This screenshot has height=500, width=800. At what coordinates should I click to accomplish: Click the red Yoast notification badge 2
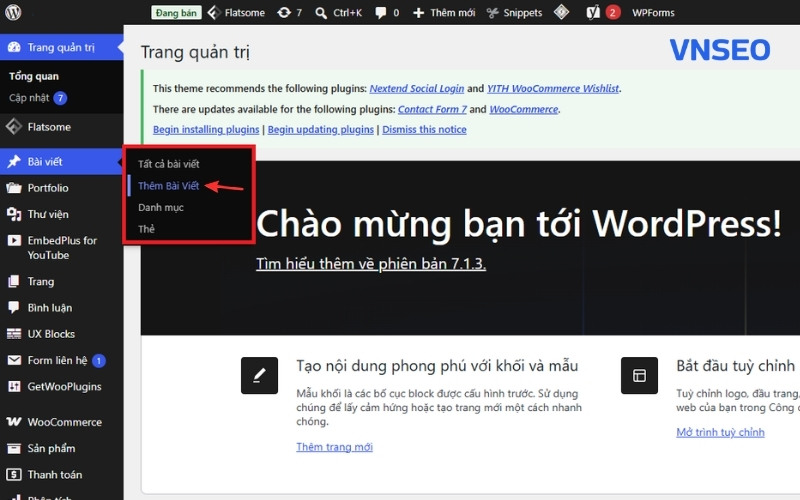(613, 12)
